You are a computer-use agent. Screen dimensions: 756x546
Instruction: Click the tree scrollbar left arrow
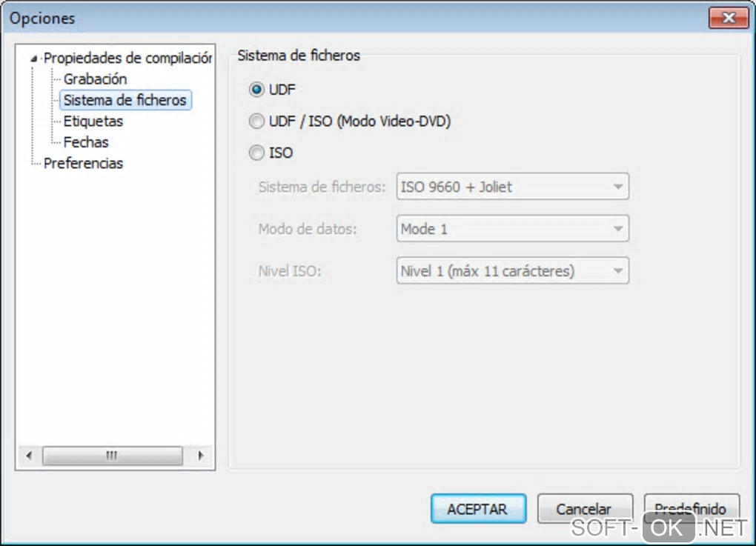29,456
